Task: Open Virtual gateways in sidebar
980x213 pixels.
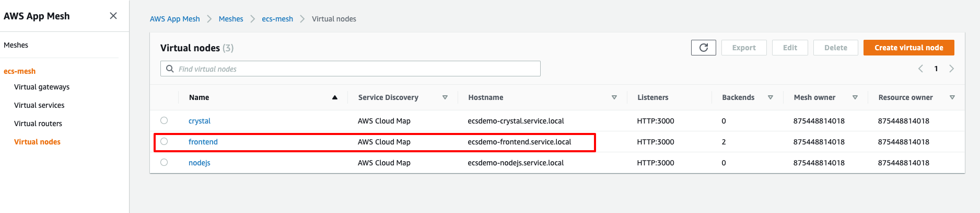Action: 42,87
